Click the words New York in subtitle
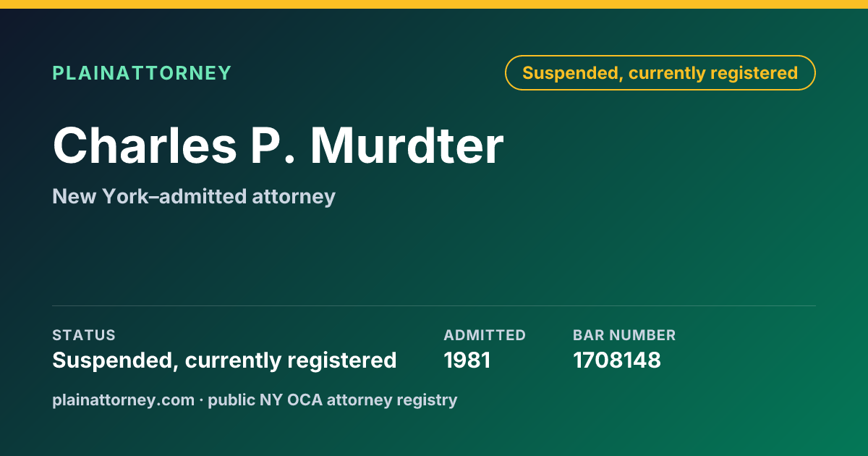The image size is (868, 456). [102, 196]
